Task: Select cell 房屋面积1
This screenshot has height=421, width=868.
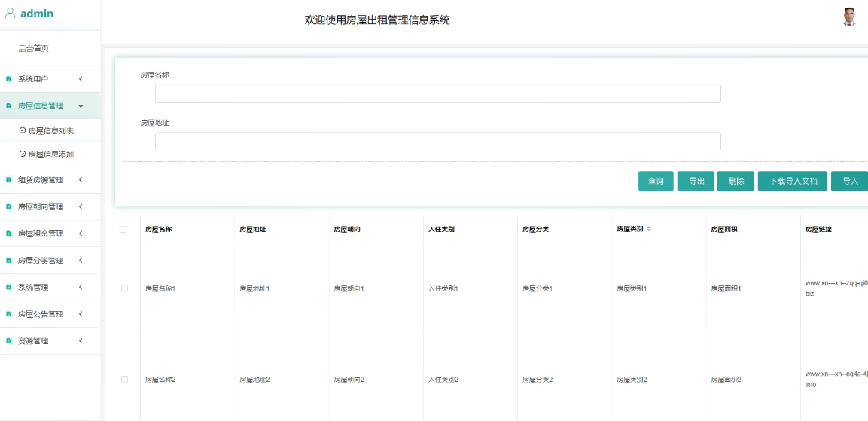Action: pyautogui.click(x=726, y=288)
